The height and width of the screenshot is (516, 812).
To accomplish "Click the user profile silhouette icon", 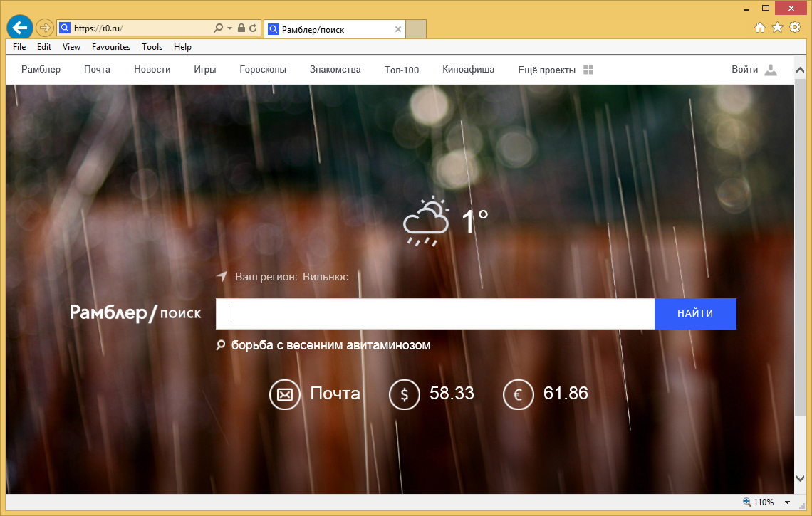I will 771,70.
